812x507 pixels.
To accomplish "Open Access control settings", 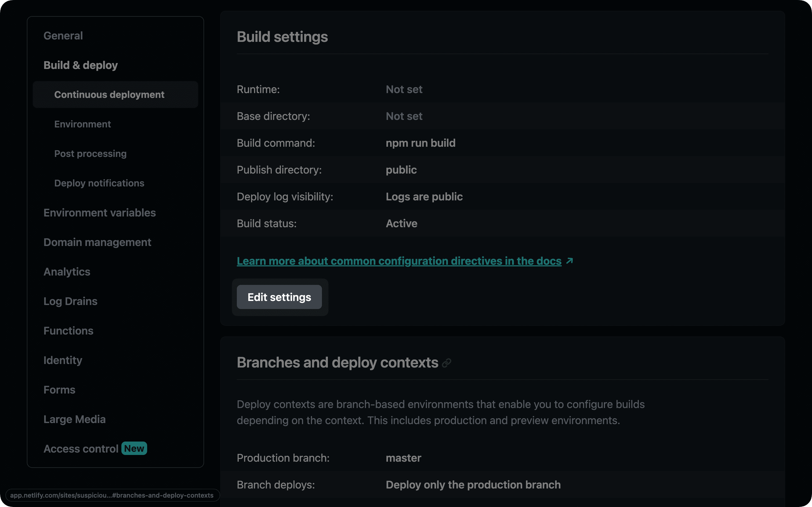I will click(x=81, y=449).
